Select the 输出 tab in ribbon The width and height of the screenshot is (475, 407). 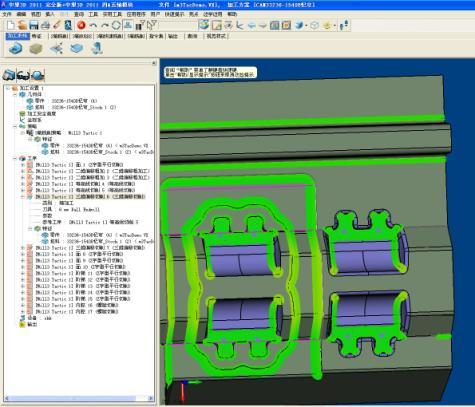[x=173, y=36]
